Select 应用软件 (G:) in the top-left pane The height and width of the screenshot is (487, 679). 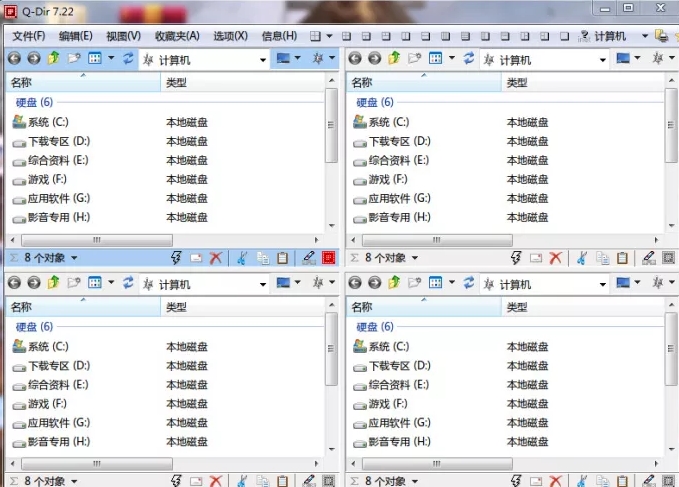point(52,199)
